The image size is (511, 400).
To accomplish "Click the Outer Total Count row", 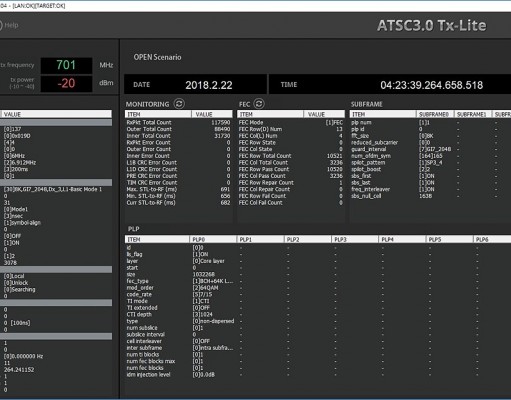I will coord(178,129).
